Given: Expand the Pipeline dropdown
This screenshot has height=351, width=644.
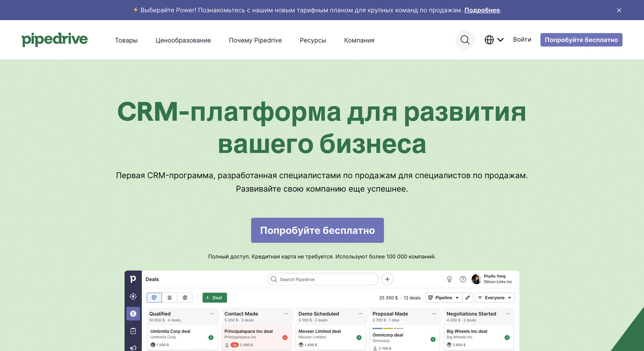Looking at the screenshot, I should click(x=444, y=298).
